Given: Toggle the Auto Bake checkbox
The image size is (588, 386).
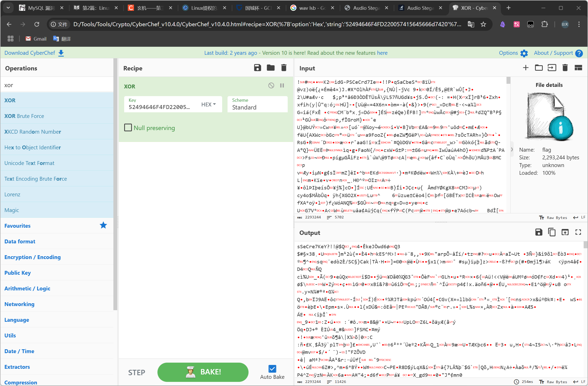Looking at the screenshot, I should click(272, 369).
